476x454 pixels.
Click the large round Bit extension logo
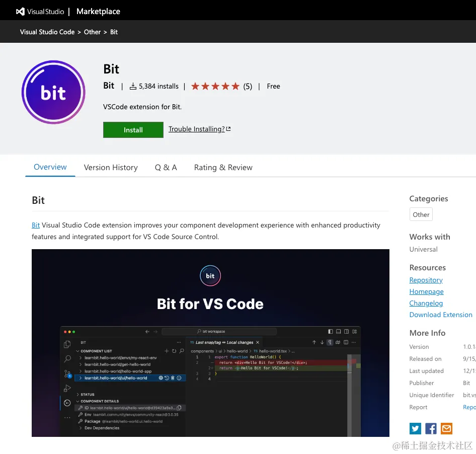[53, 92]
